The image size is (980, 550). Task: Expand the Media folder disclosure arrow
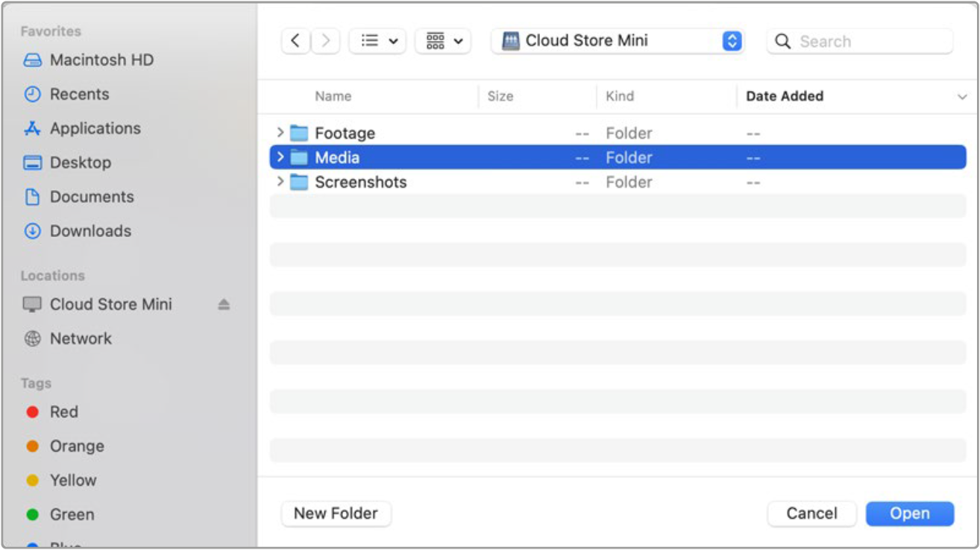[x=280, y=157]
